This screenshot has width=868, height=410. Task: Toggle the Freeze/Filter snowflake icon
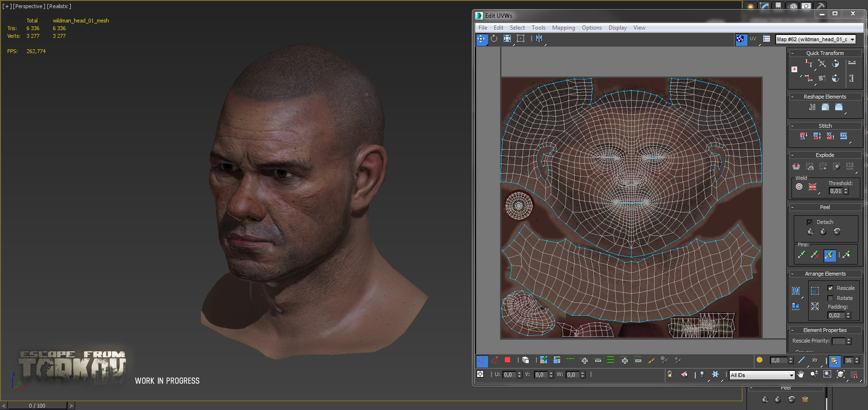715,375
